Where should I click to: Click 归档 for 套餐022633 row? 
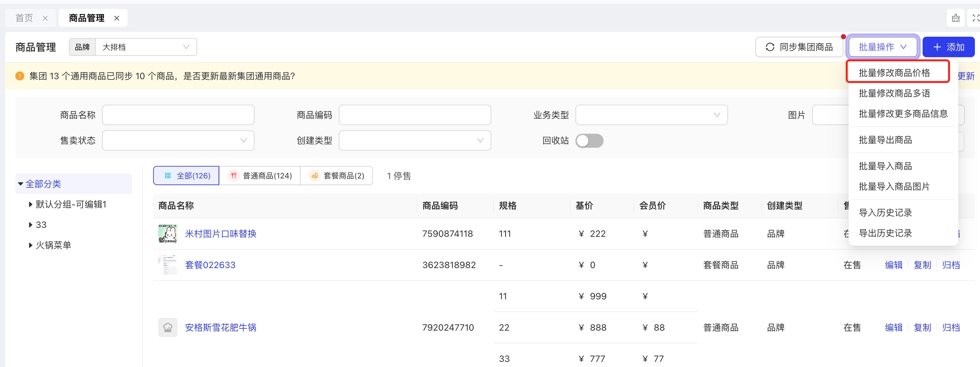click(951, 265)
